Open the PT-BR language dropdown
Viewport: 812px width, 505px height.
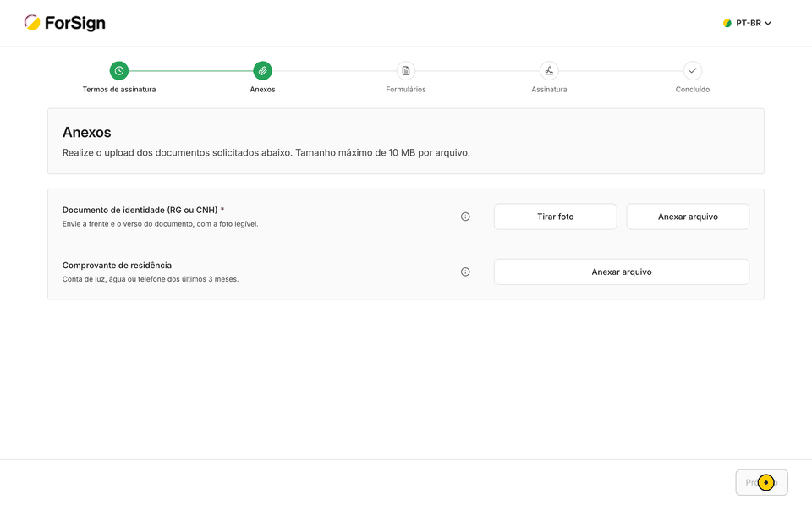747,23
